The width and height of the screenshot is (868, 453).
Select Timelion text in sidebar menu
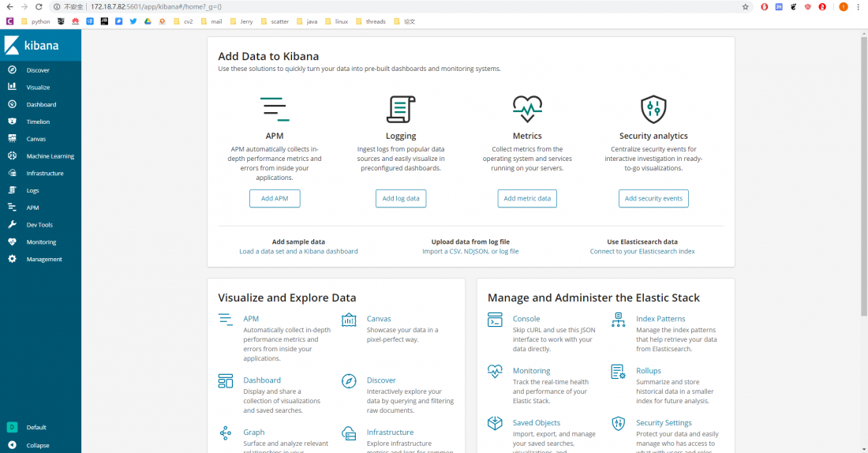click(38, 122)
